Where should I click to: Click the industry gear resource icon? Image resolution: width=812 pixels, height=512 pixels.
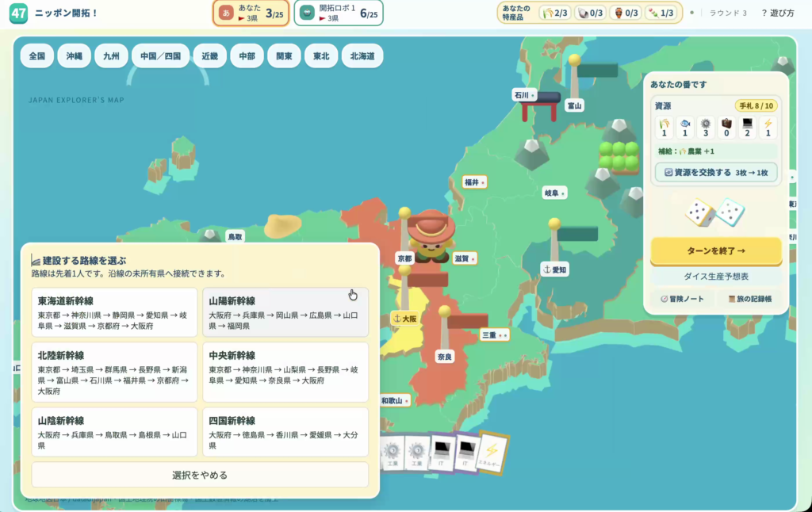[x=705, y=124]
